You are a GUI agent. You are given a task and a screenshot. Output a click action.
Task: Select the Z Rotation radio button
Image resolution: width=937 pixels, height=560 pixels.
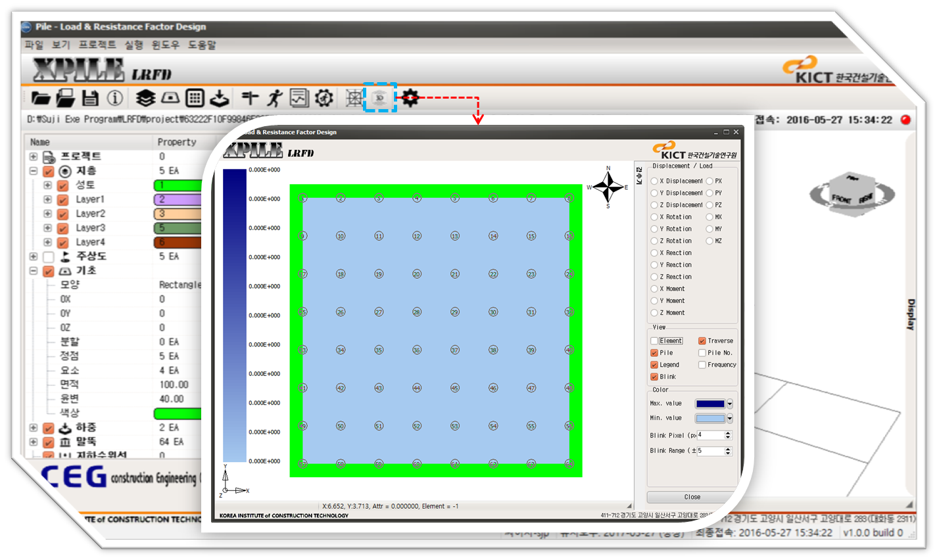pos(654,241)
